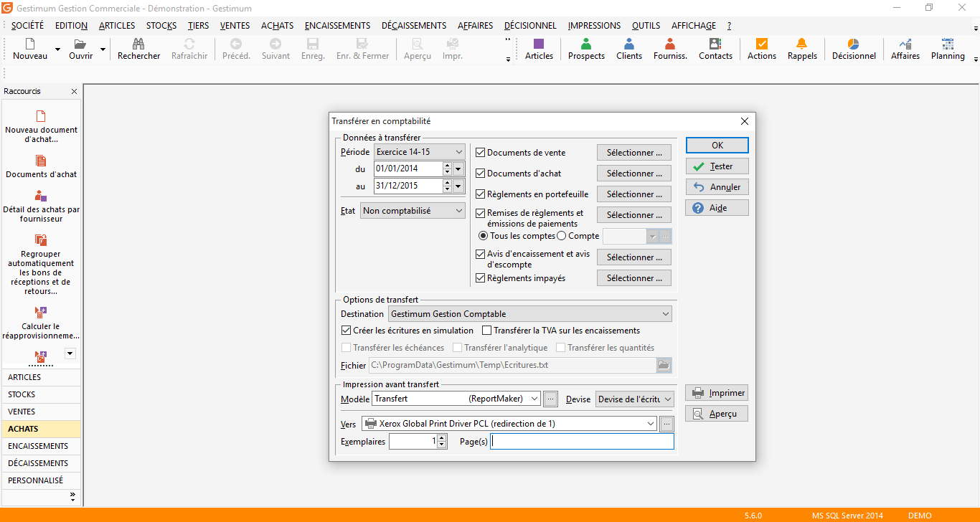Image resolution: width=980 pixels, height=522 pixels.
Task: Click the Enr. & Fermer icon
Action: pos(362,49)
